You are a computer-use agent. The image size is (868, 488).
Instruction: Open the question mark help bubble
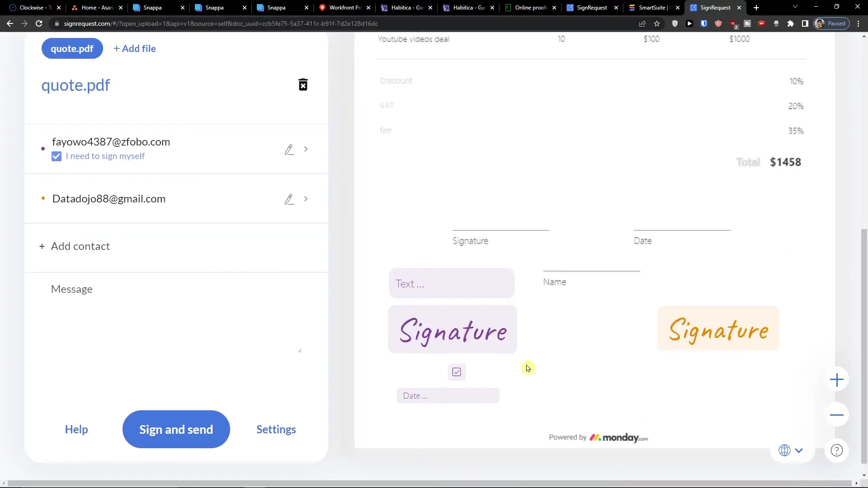click(x=837, y=450)
